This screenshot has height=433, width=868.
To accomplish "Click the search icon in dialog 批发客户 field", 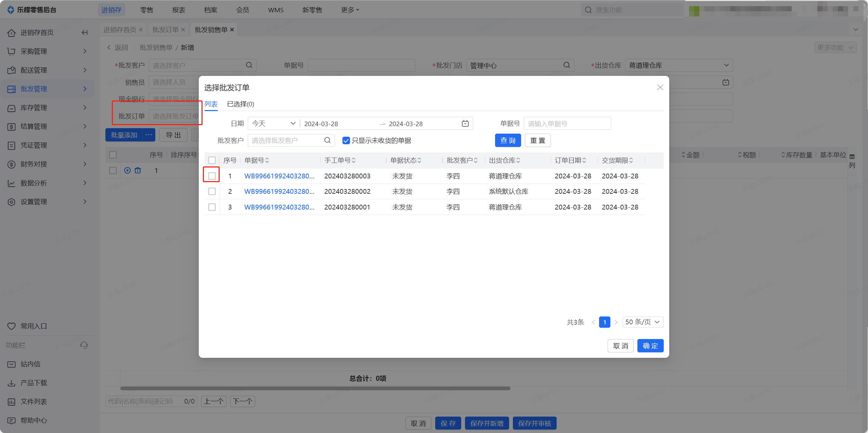I will (327, 140).
